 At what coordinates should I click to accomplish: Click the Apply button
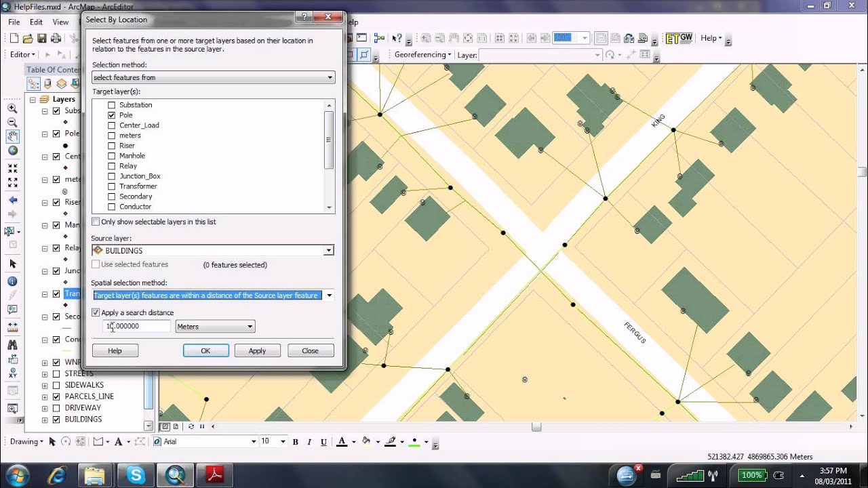click(257, 350)
